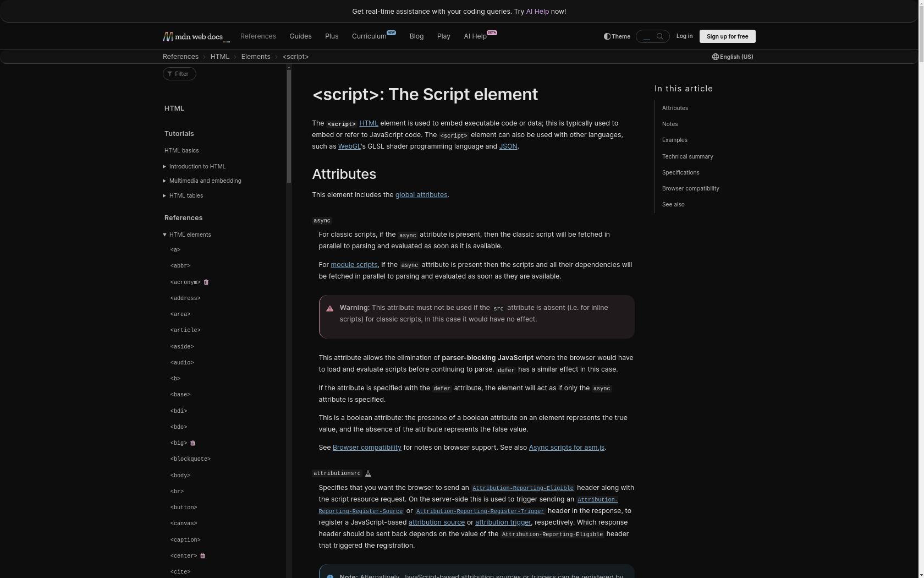Follow the AI Help banner link

click(x=537, y=12)
